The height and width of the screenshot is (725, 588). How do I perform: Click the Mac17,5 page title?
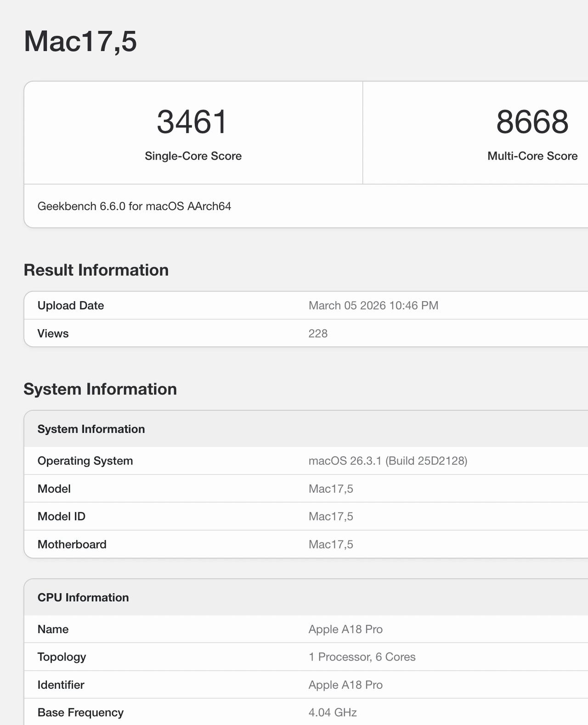[x=80, y=41]
